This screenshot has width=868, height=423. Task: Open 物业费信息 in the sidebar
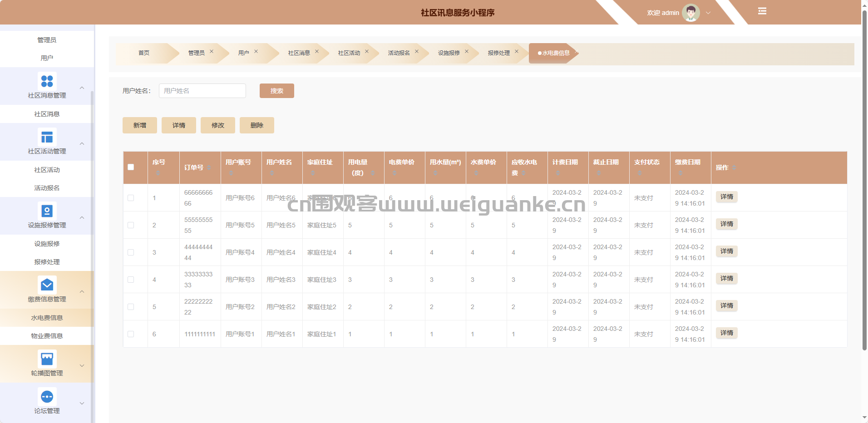(x=47, y=336)
